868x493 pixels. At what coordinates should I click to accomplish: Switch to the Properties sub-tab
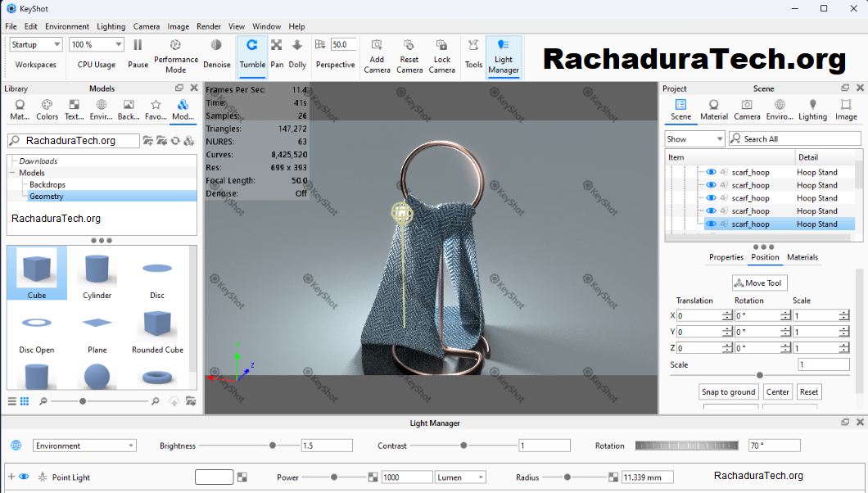tap(726, 257)
